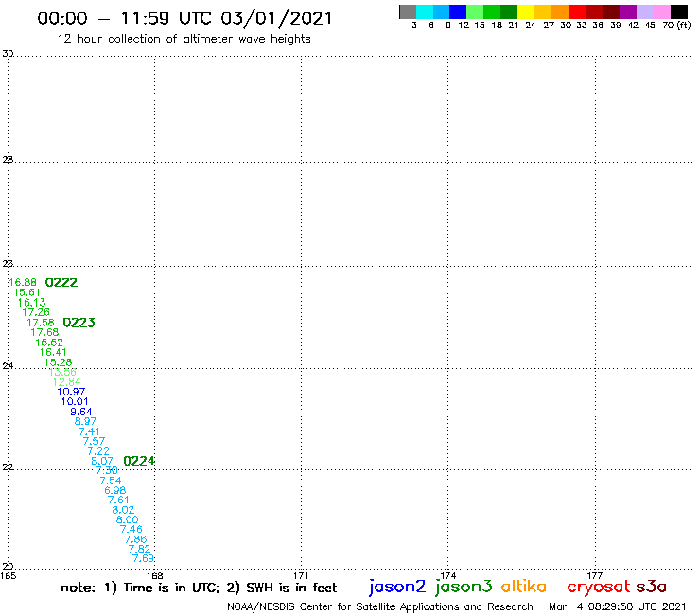Select the pink swatch in the color scale
700x615 pixels.
661,11
